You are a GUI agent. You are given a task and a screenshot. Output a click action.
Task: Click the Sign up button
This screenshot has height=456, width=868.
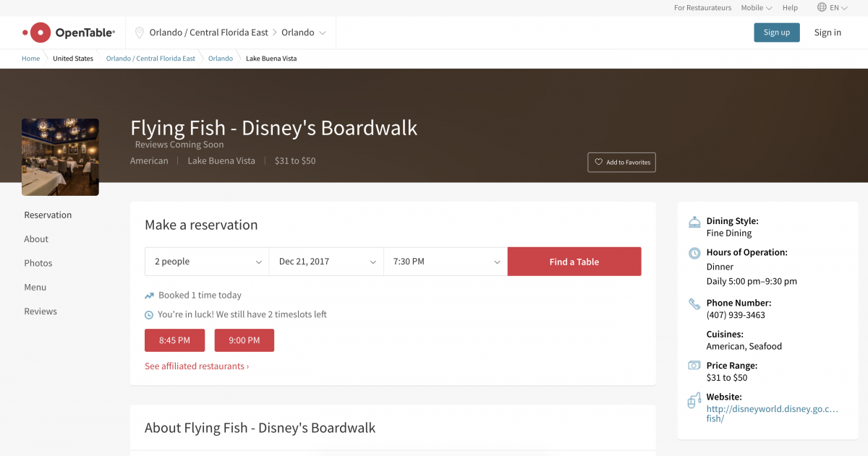(776, 33)
